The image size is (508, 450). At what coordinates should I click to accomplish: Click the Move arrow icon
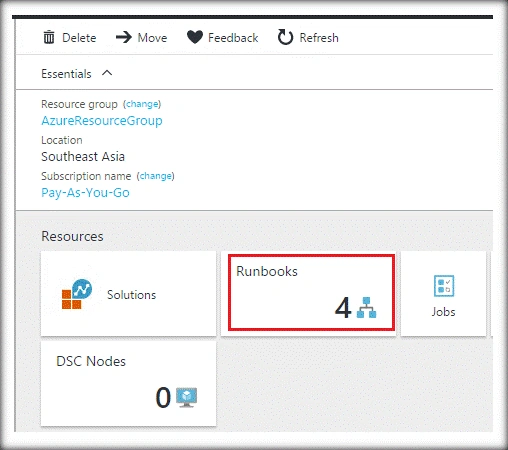pos(124,37)
